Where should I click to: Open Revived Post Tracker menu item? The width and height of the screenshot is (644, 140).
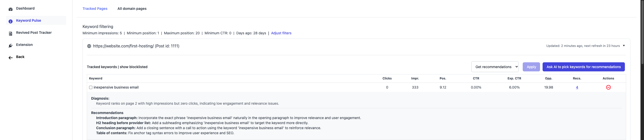tap(34, 33)
